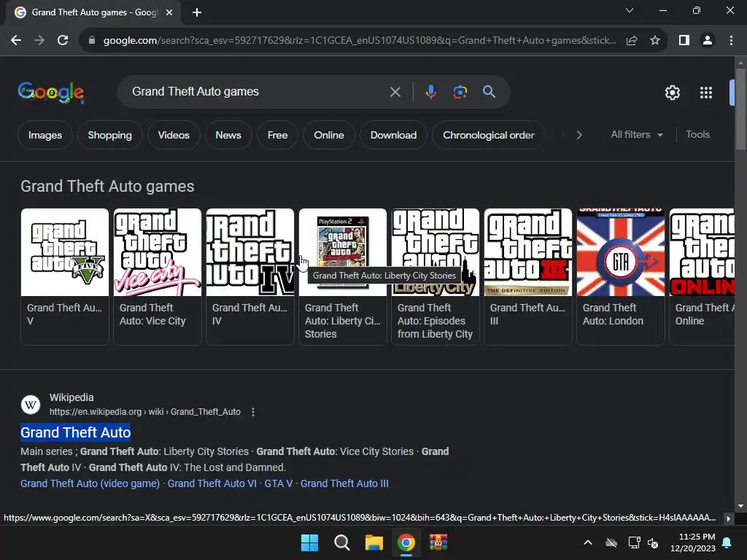Open Chrome's three-dot menu
The width and height of the screenshot is (747, 560).
[731, 41]
